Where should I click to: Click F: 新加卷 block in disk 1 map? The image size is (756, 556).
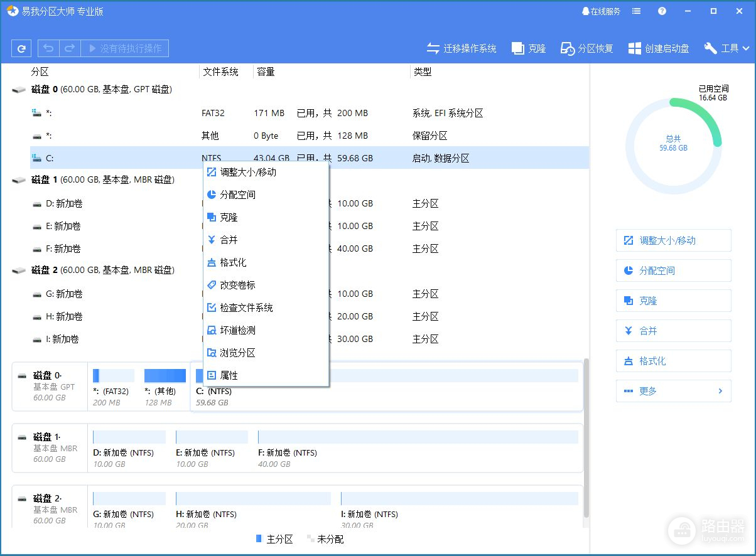coord(418,449)
